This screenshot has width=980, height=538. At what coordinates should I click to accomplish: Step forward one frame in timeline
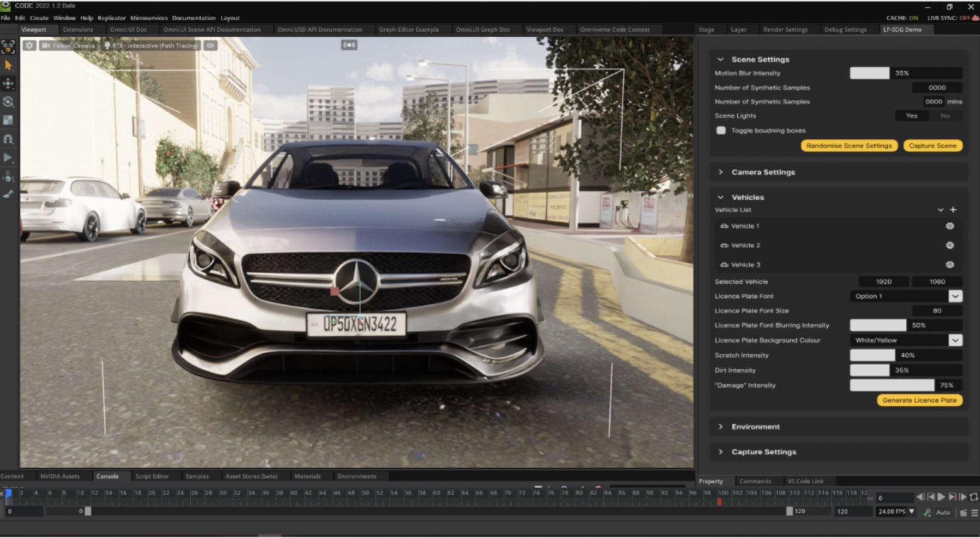pyautogui.click(x=963, y=497)
